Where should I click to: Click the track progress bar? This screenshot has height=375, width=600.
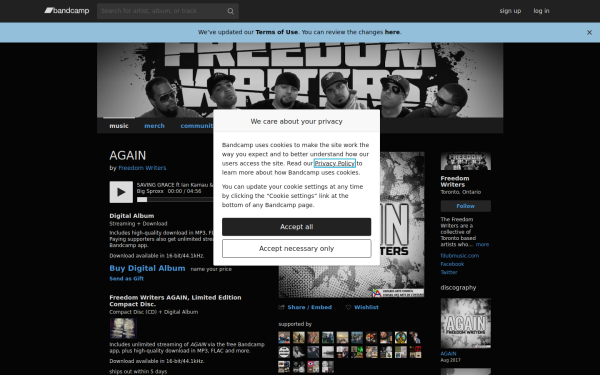[175, 199]
